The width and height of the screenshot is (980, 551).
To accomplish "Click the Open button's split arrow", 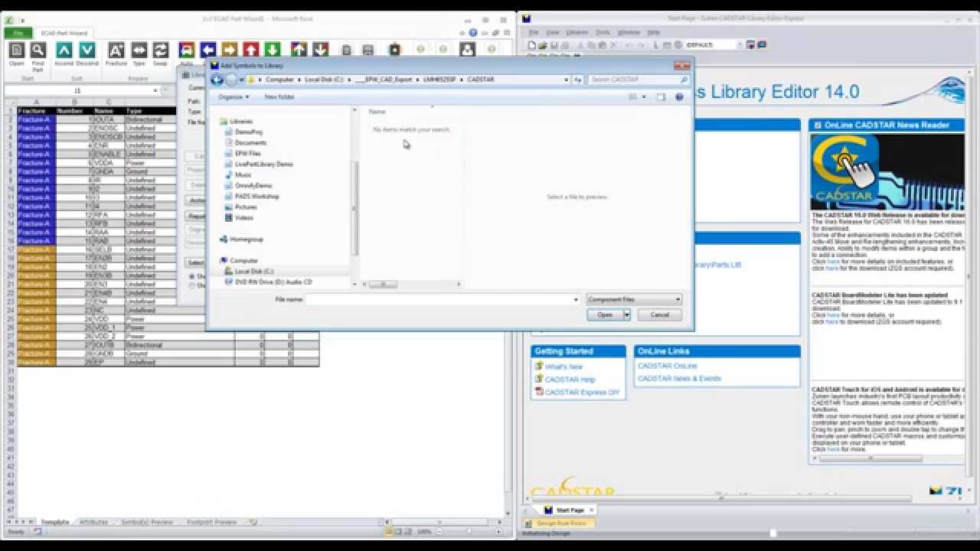I will coord(626,315).
